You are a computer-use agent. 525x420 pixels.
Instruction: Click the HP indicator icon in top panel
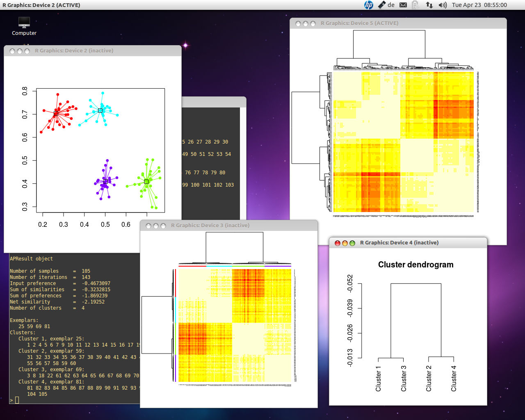(x=368, y=5)
